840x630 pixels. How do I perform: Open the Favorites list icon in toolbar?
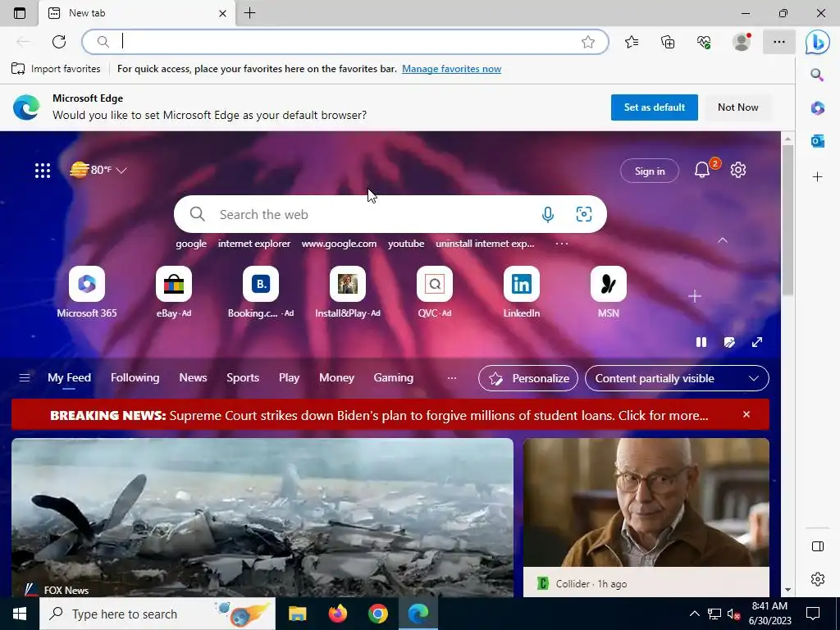[x=632, y=42]
